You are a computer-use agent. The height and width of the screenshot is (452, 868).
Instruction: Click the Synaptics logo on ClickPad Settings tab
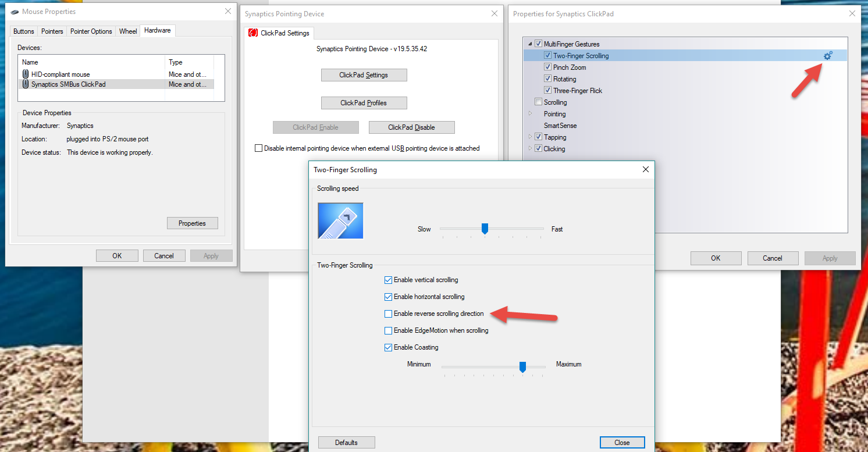tap(253, 33)
